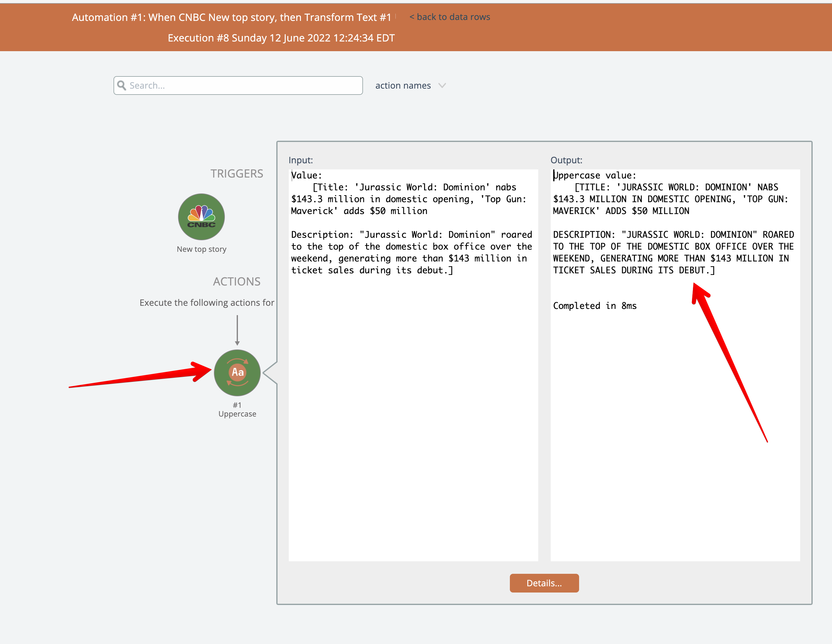The width and height of the screenshot is (832, 644).
Task: Click the Output: label
Action: pos(566,160)
